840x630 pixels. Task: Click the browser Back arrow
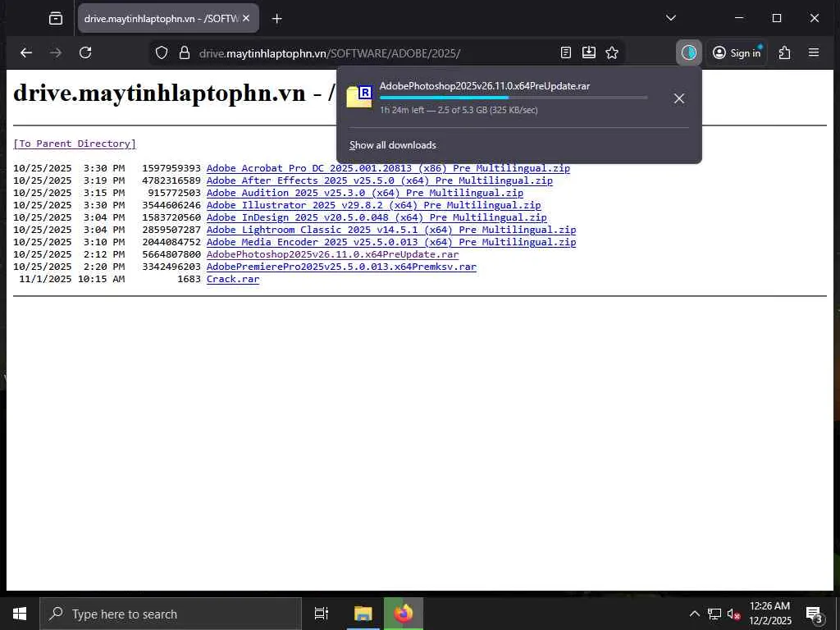(x=25, y=52)
